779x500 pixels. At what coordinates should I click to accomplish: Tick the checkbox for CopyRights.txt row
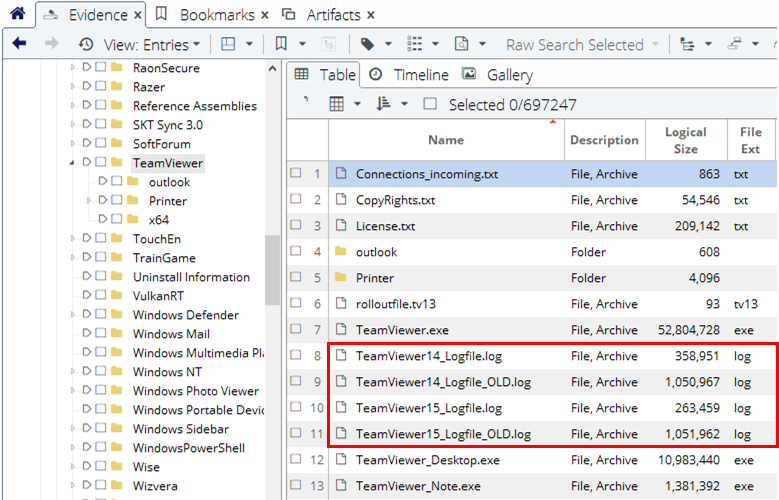[296, 199]
